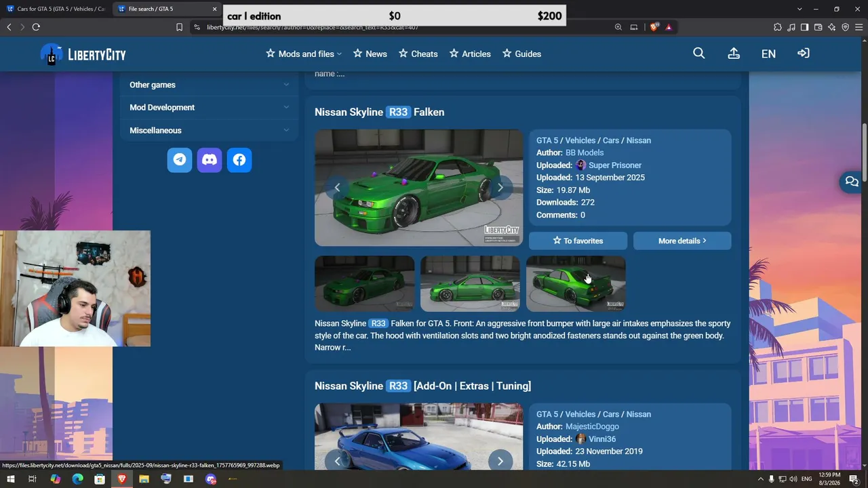868x488 pixels.
Task: Show next image of blue R33 Add-On
Action: coord(500,462)
